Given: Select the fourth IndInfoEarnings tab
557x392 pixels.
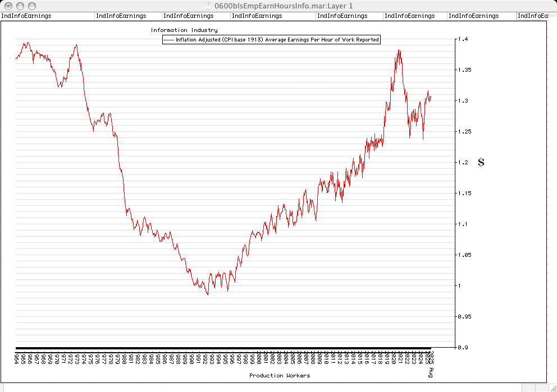Looking at the screenshot, I should click(257, 16).
